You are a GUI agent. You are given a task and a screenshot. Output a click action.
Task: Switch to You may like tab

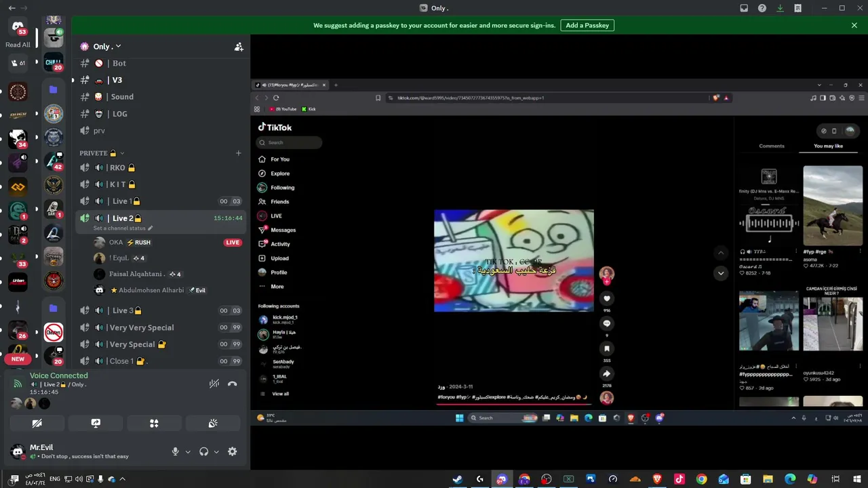pos(828,146)
